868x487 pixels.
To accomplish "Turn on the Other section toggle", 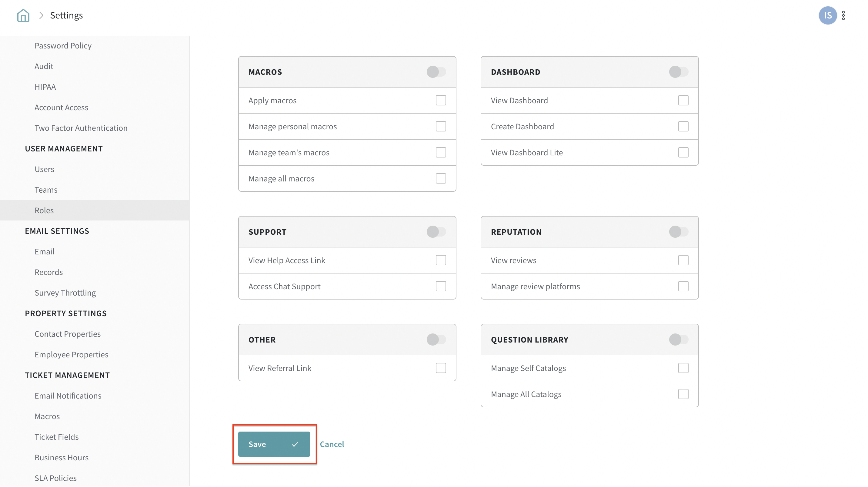I will tap(436, 340).
